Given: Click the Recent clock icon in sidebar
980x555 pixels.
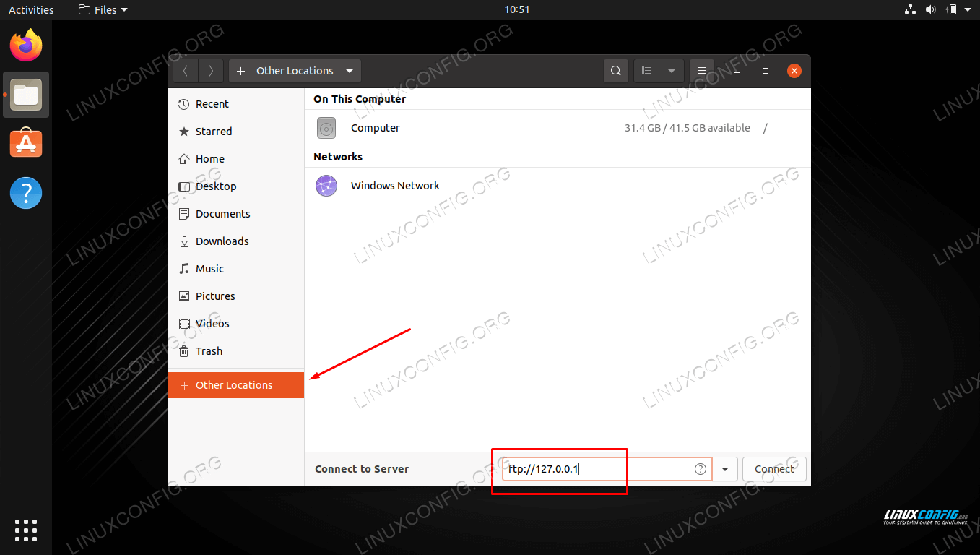Looking at the screenshot, I should 184,104.
